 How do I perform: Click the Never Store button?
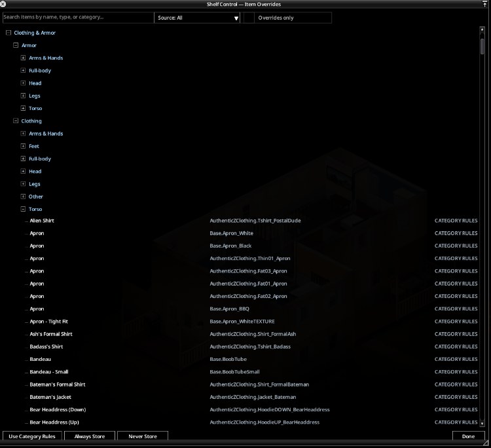coord(143,436)
